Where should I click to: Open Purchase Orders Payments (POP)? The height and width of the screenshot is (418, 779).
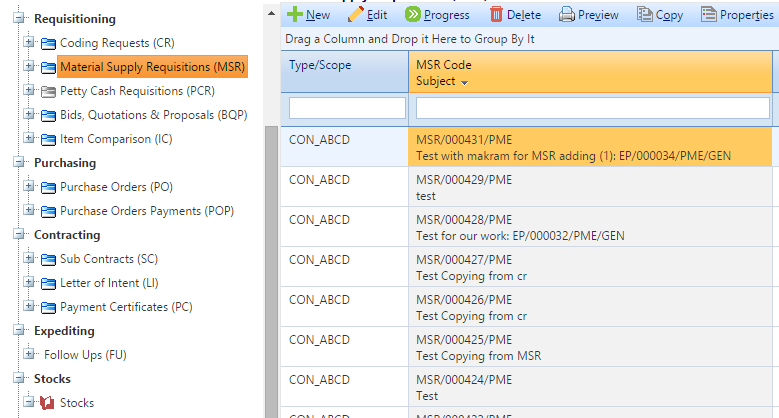[x=147, y=211]
